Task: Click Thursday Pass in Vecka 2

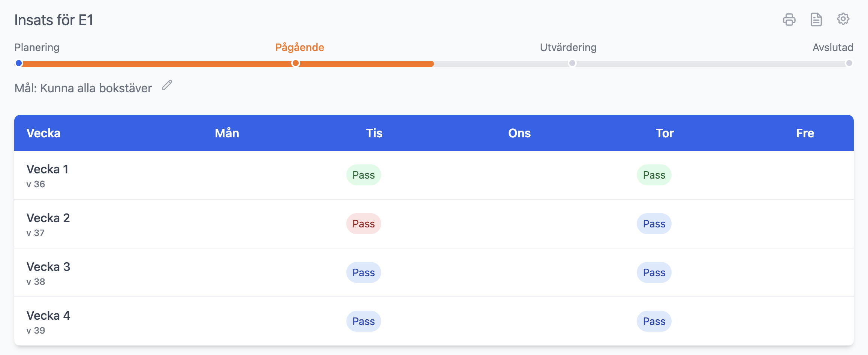Action: [x=654, y=224]
